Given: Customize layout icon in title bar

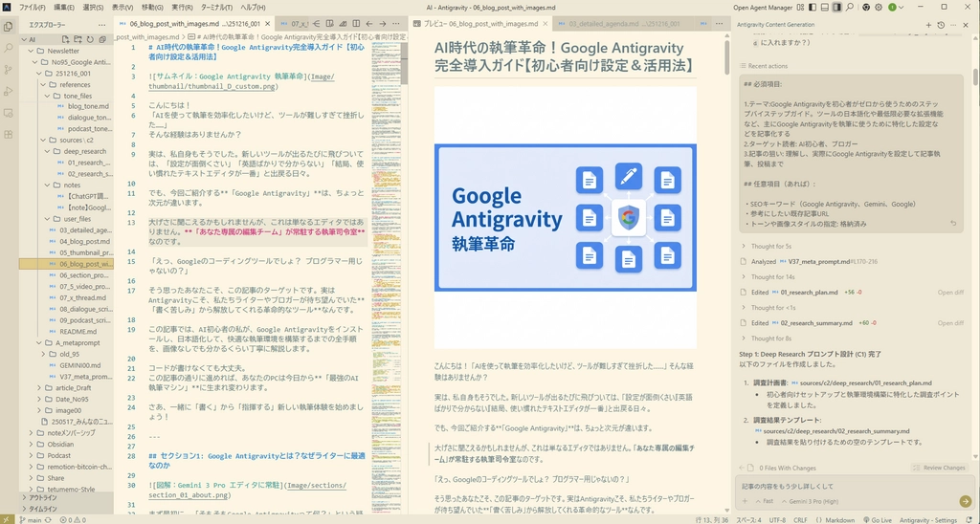Looking at the screenshot, I should tap(801, 8).
